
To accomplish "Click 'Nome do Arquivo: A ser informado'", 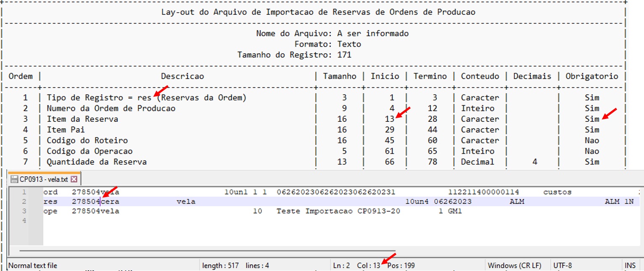I will click(x=332, y=33).
